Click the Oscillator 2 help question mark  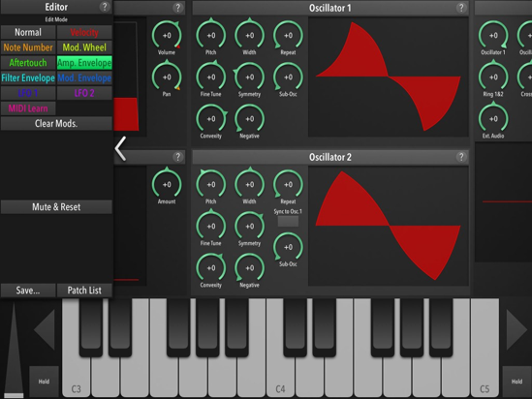pyautogui.click(x=461, y=157)
